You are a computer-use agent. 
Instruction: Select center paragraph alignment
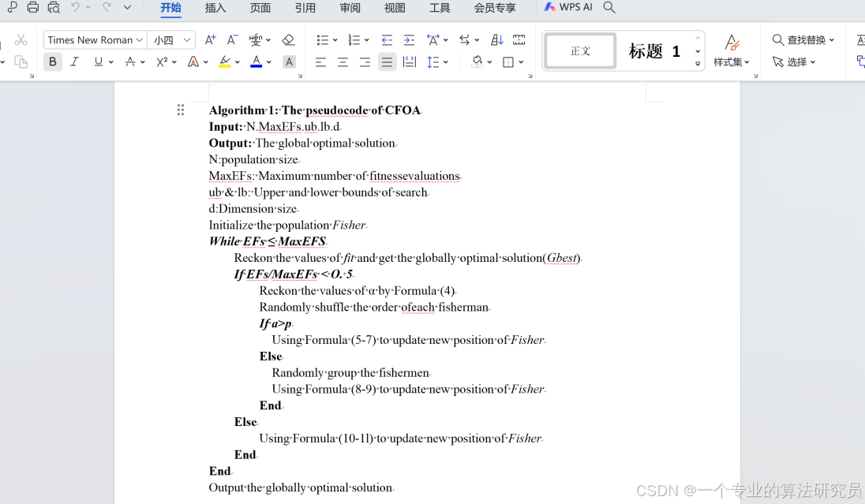tap(342, 62)
